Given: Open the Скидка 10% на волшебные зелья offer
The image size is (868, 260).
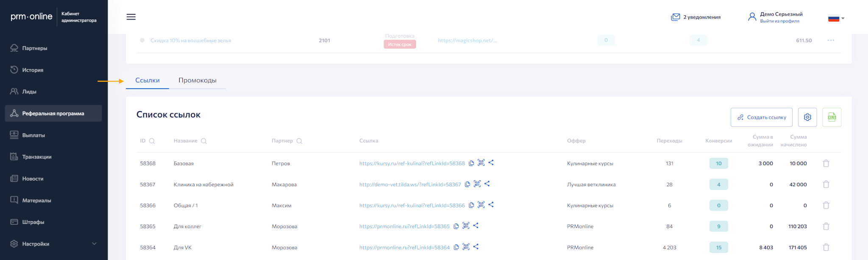Looking at the screenshot, I should (191, 41).
